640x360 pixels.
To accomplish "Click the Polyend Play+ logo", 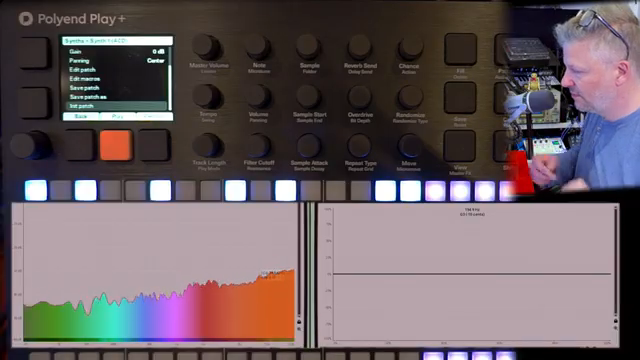I will coord(72,19).
